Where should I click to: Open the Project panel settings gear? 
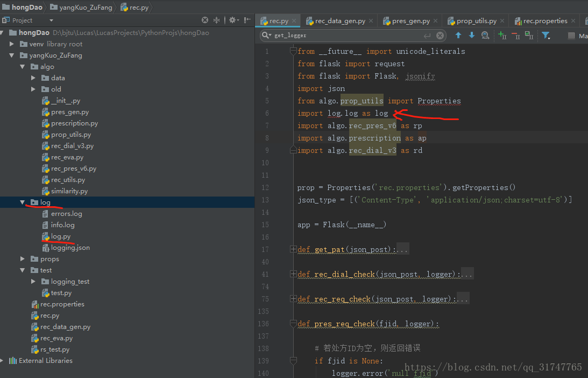[x=232, y=19]
